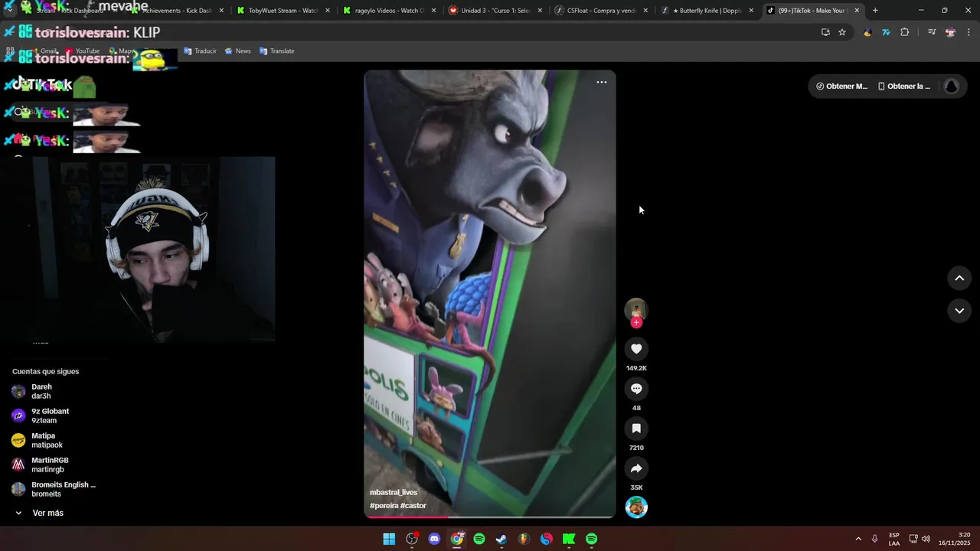Open the creator's avatar above the like button
Image resolution: width=980 pixels, height=551 pixels.
click(636, 309)
